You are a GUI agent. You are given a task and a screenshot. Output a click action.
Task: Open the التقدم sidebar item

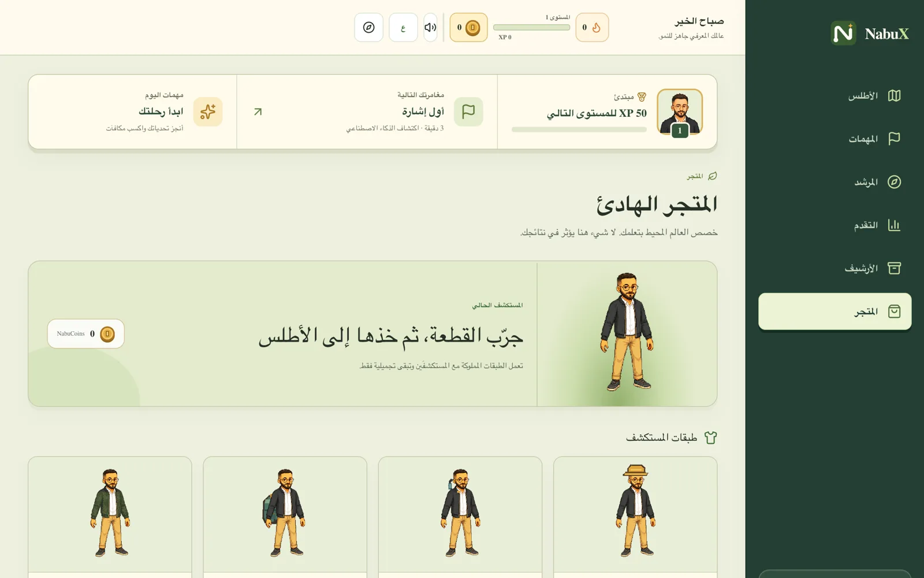(x=834, y=225)
